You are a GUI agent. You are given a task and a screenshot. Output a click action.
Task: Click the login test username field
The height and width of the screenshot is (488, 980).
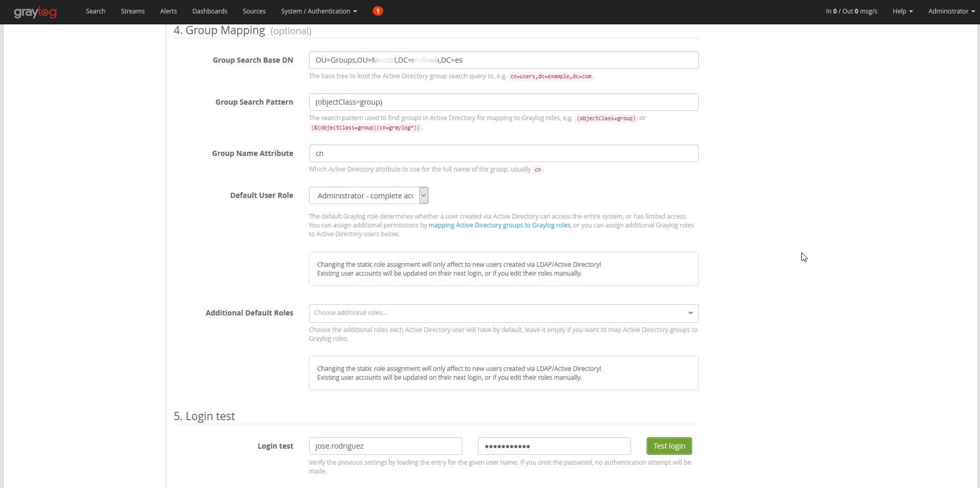click(385, 446)
